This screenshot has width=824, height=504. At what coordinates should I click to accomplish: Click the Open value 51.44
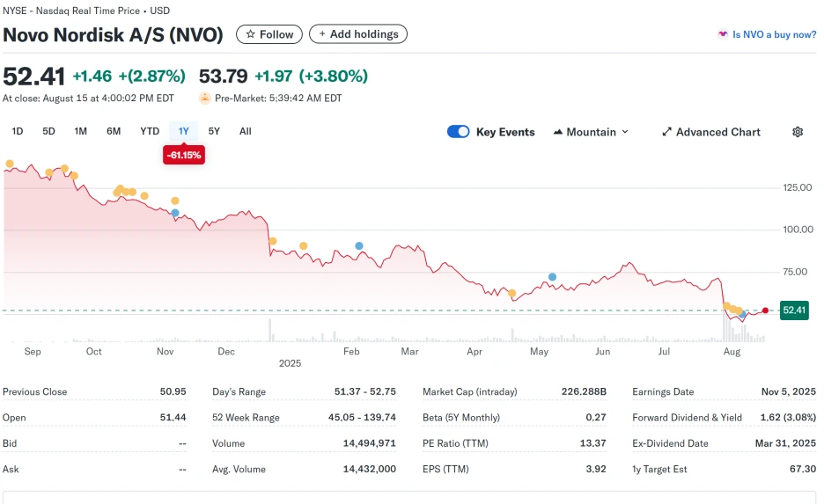pyautogui.click(x=173, y=418)
